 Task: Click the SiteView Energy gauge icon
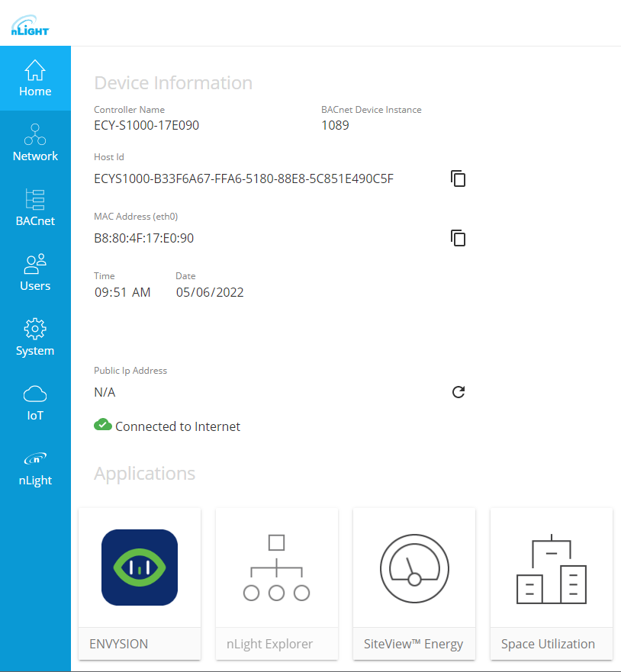(x=413, y=568)
